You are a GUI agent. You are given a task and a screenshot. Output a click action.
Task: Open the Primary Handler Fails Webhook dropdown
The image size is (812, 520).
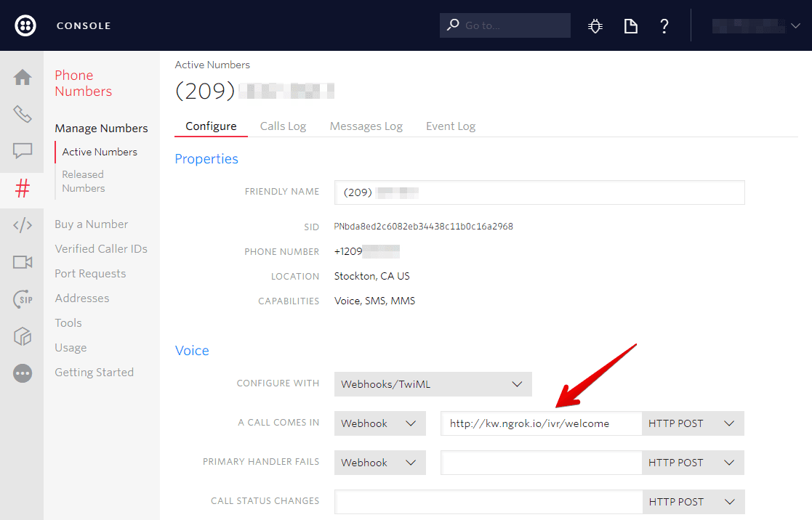379,462
